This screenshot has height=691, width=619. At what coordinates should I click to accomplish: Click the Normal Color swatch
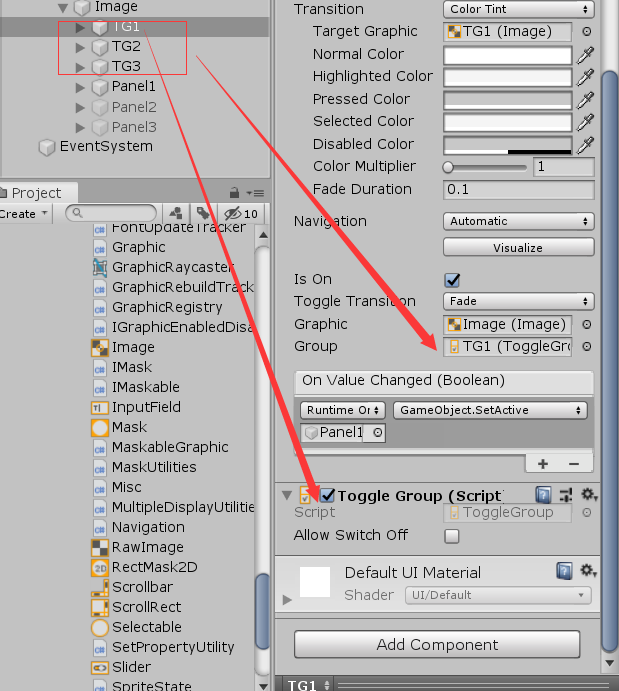(x=508, y=56)
